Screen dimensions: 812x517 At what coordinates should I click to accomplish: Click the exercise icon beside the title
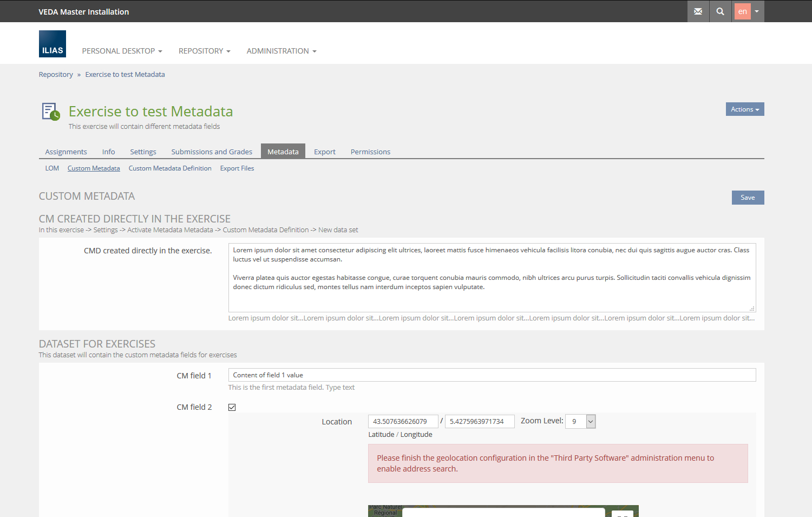pyautogui.click(x=51, y=112)
